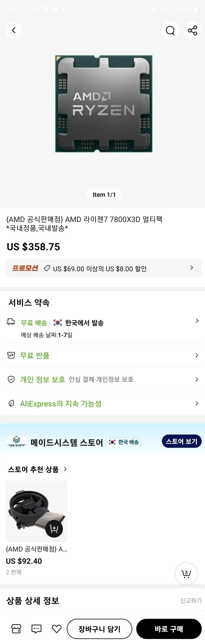Open chat with the seller via message icon
Image resolution: width=205 pixels, height=644 pixels.
tap(36, 629)
